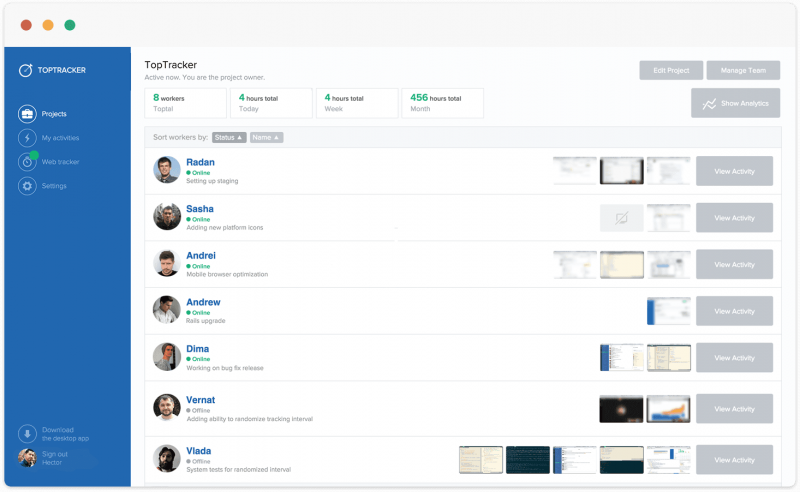View Activity for Dima

coord(734,358)
